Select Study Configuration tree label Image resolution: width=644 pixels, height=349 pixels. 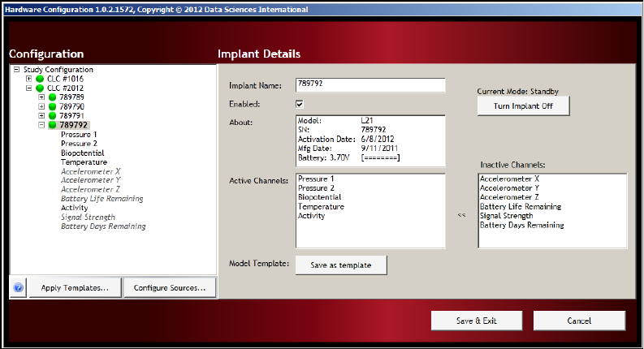coord(58,69)
